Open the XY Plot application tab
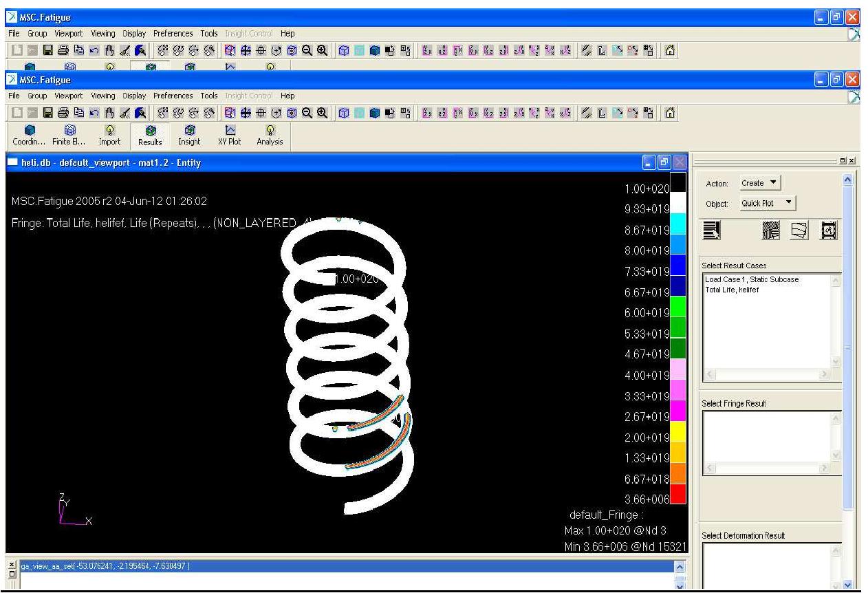 click(229, 135)
